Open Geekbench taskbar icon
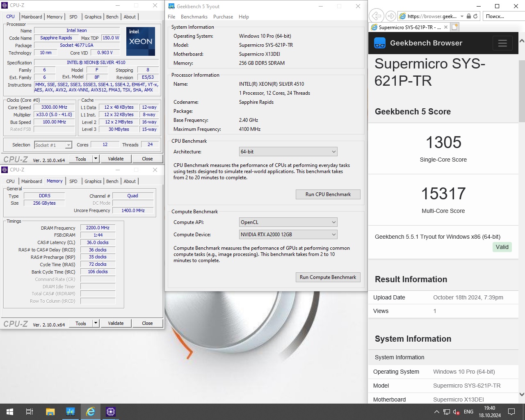525x420 pixels. 70,412
